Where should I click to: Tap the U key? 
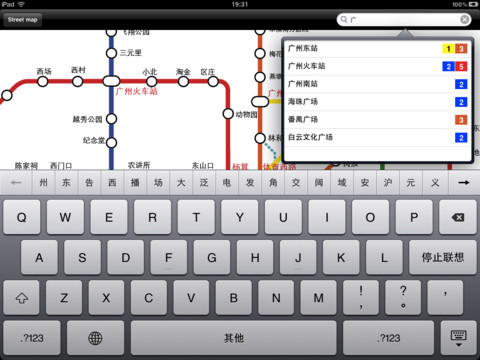tap(283, 217)
